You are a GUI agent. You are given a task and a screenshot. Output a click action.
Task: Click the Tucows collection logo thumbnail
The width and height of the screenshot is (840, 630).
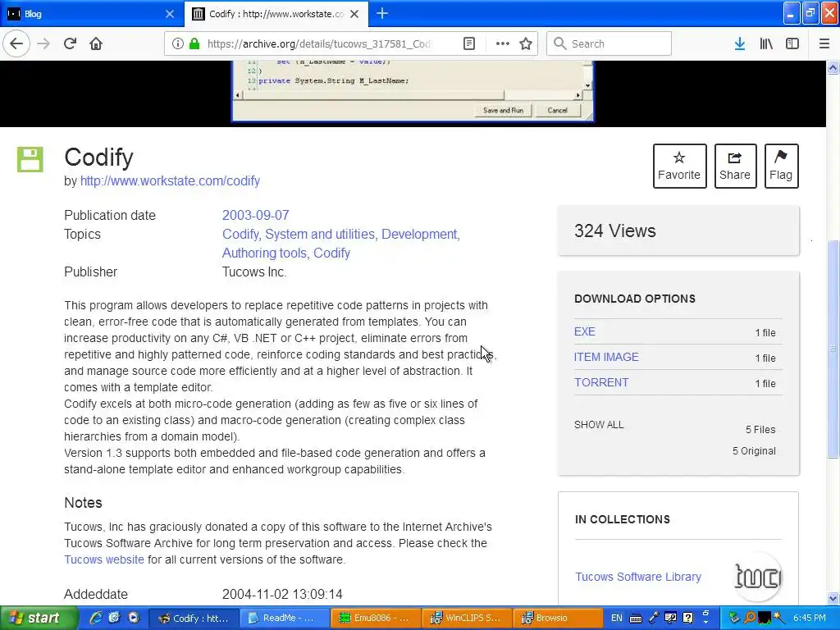[757, 577]
